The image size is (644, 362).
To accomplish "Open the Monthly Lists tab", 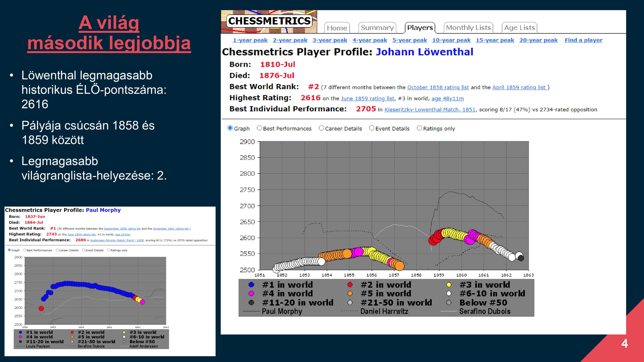I will [468, 28].
